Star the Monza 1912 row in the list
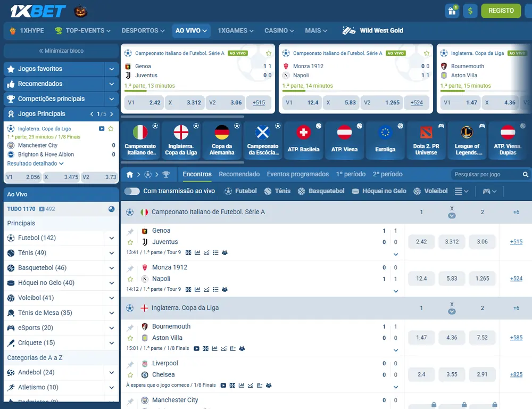532x409 pixels. tap(130, 279)
